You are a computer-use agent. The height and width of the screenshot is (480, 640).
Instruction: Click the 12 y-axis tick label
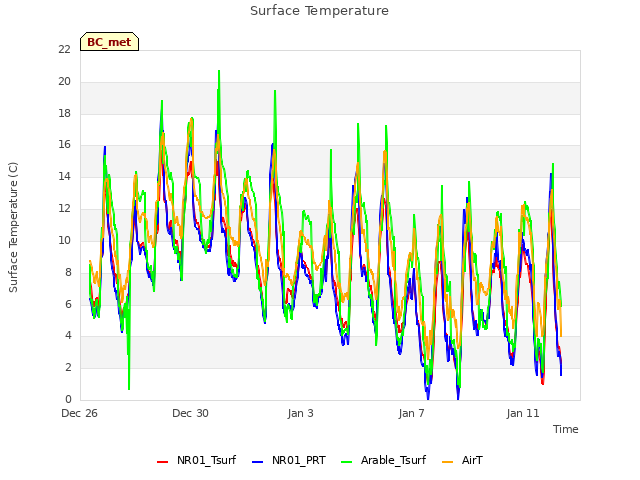64,208
